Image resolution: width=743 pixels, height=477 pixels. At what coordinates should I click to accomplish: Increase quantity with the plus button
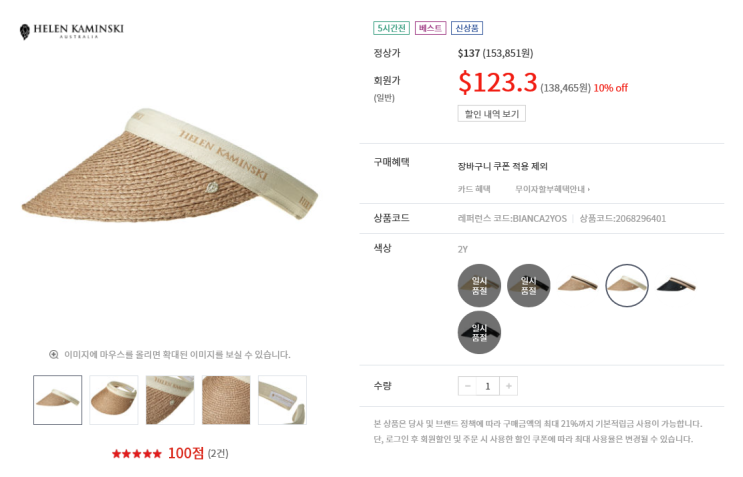pos(508,386)
